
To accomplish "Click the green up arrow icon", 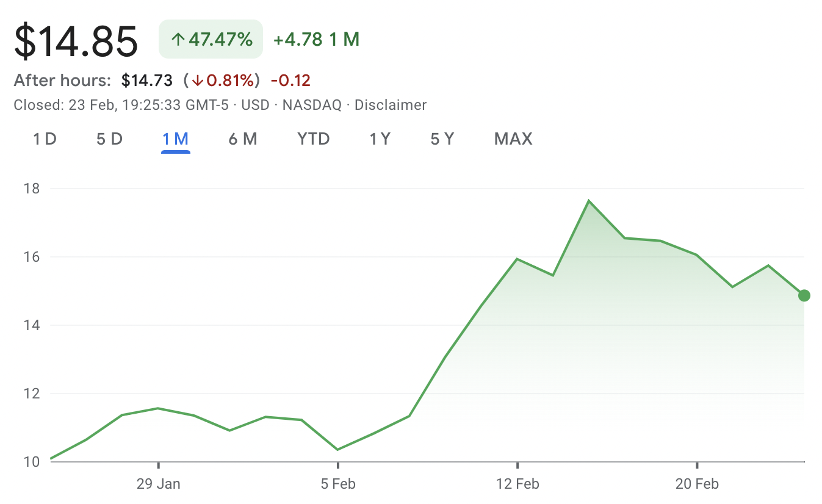I will point(178,40).
